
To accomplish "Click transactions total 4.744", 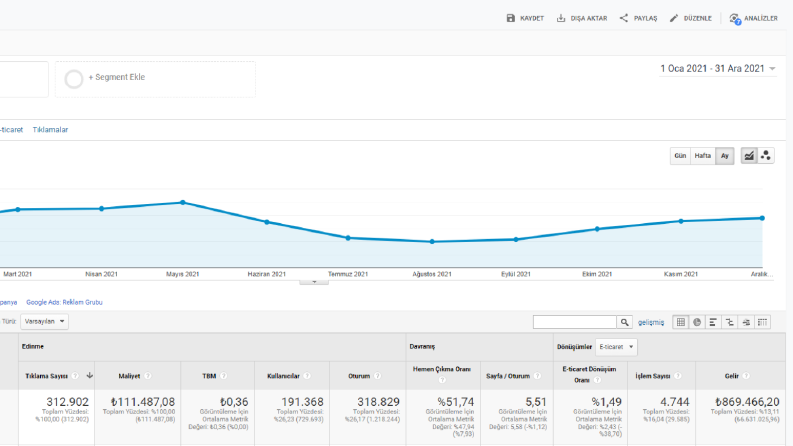I will tap(675, 402).
